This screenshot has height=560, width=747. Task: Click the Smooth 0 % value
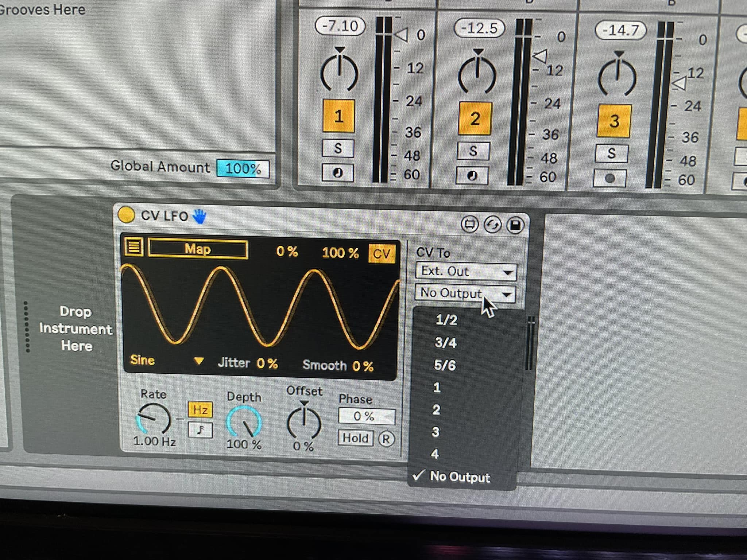tap(363, 366)
